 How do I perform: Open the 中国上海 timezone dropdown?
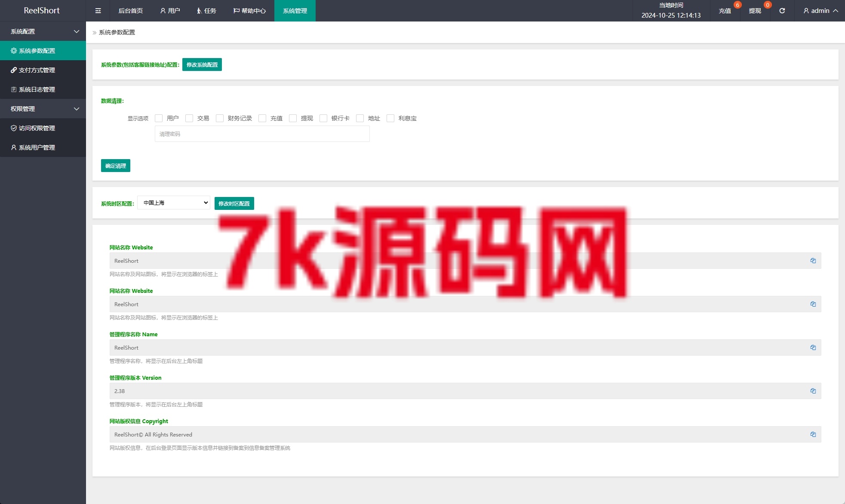[174, 203]
